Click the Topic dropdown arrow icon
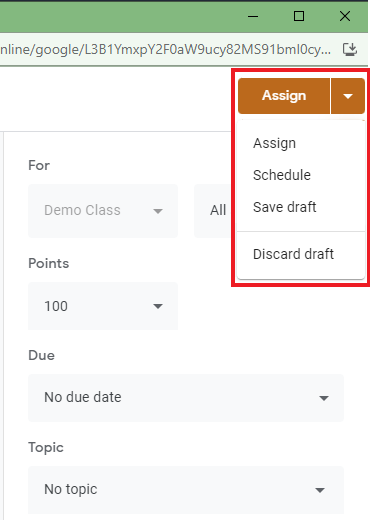Screen dimensions: 370x520 [320, 490]
